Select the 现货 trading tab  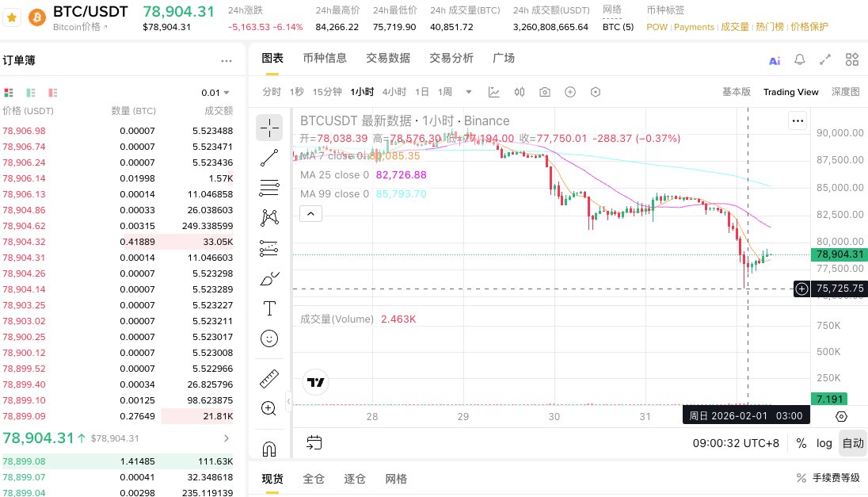[272, 479]
